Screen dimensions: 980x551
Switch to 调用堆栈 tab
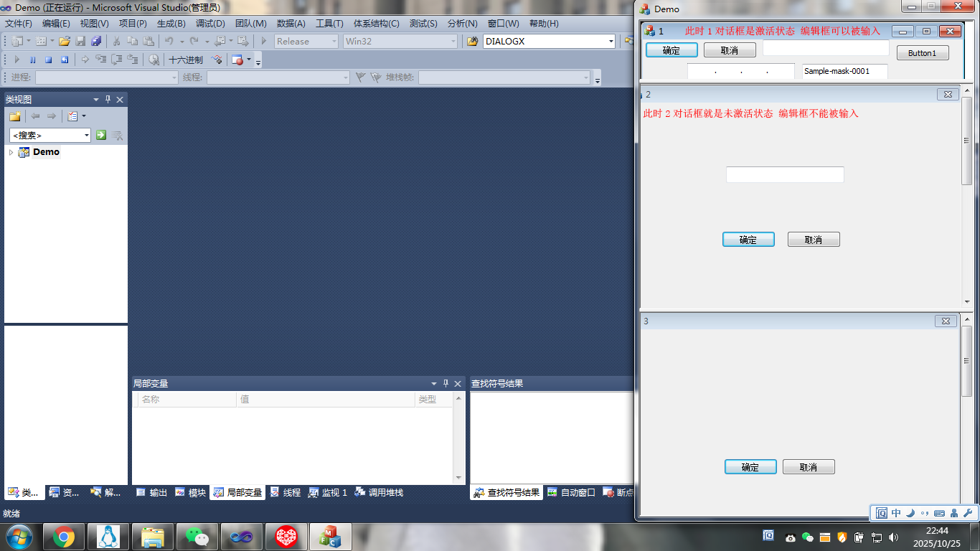379,493
